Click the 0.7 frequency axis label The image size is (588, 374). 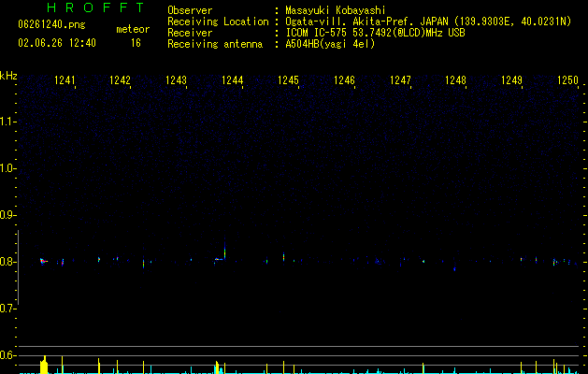(x=7, y=309)
